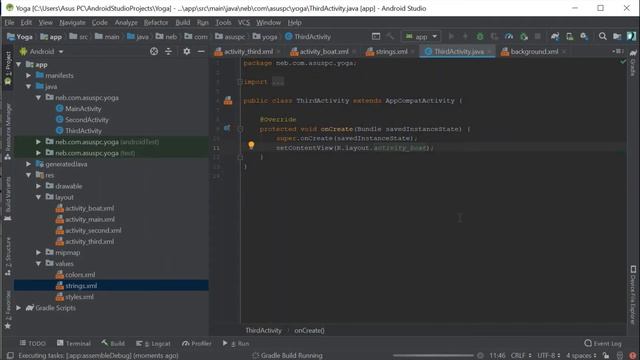
Task: Click the Run app play icon
Action: [x=451, y=37]
